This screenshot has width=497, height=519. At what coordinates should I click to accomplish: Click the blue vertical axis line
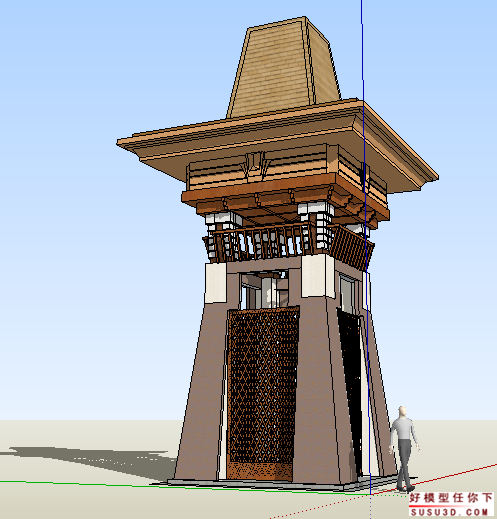click(366, 247)
